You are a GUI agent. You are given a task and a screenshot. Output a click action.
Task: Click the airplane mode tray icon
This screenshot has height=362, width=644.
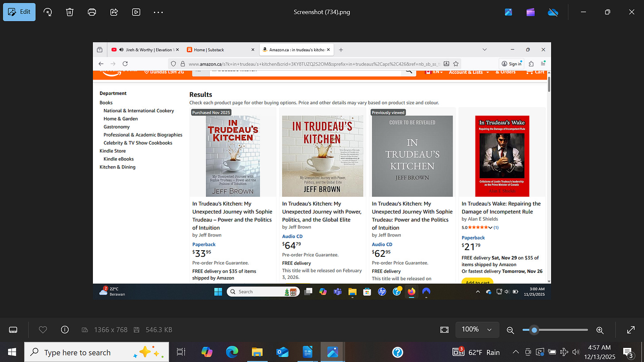coord(564,352)
